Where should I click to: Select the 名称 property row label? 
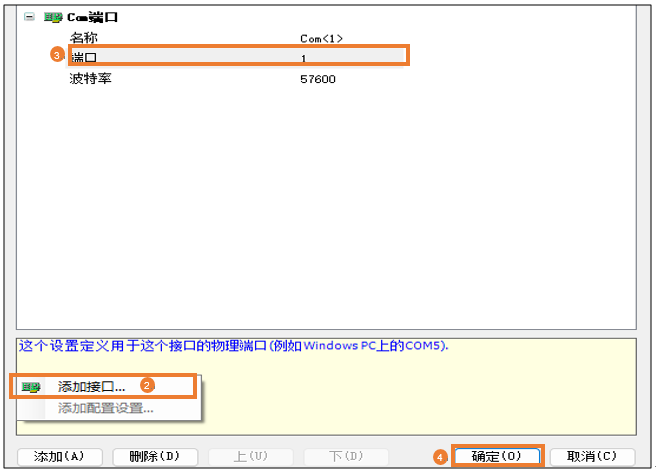(85, 38)
